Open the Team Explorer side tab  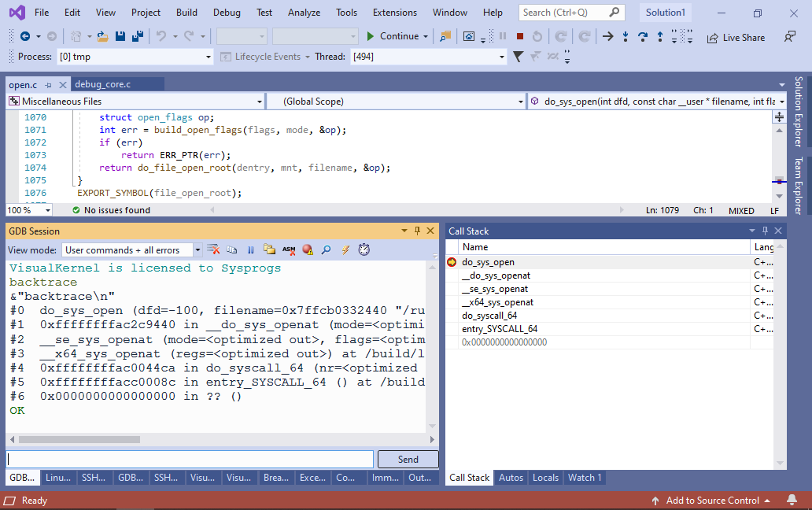(799, 186)
